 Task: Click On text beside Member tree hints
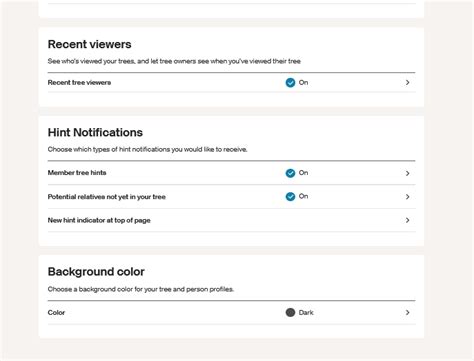coord(303,173)
